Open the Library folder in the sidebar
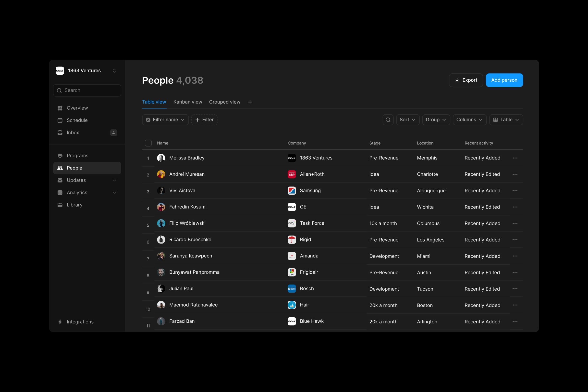Screen dimensions: 588x392 tap(74, 205)
